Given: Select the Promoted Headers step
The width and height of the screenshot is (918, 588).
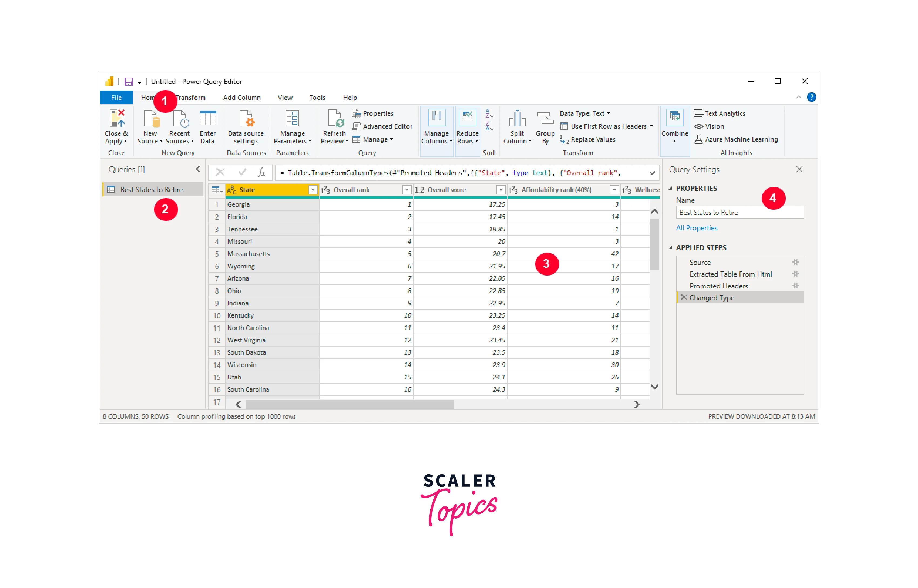Looking at the screenshot, I should 718,286.
